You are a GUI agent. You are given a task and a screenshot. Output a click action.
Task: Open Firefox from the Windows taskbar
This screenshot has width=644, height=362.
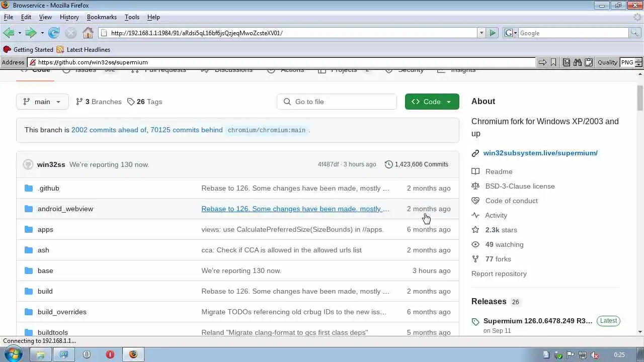[133, 354]
